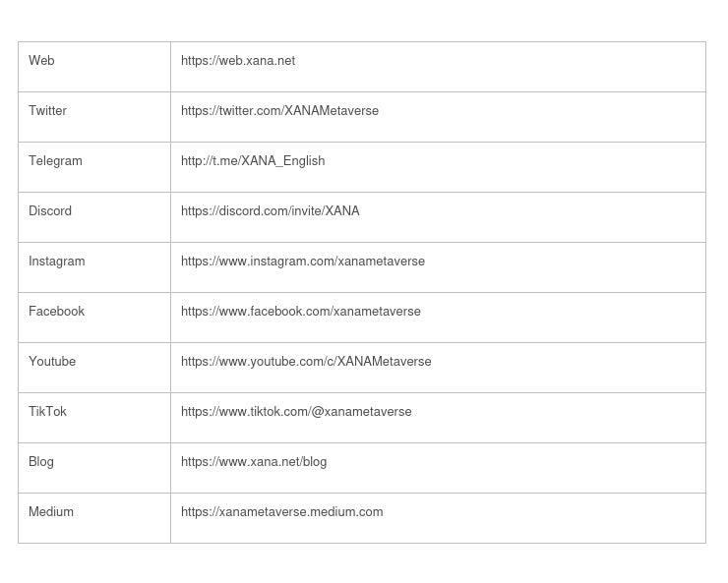Select the Instagram label text

coord(56,262)
